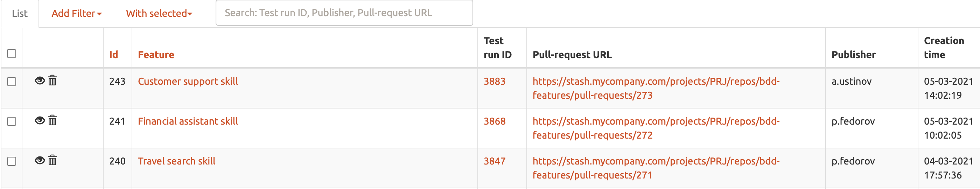Open the Travel search skill feature

(176, 161)
